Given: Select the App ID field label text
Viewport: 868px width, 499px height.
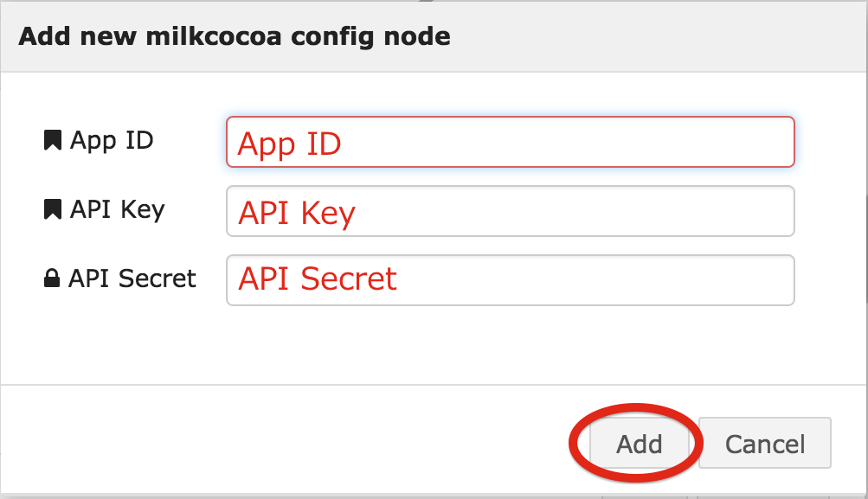Looking at the screenshot, I should [112, 140].
